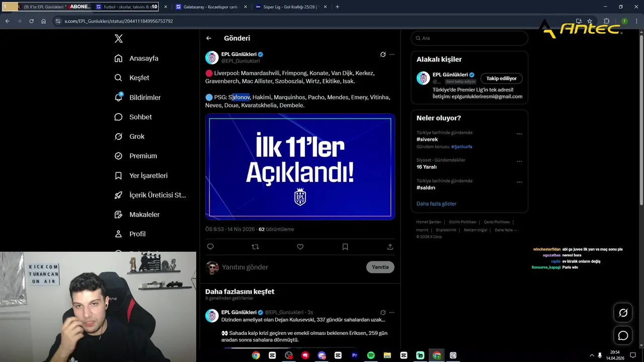
Task: Open Anasayfa home icon
Action: coord(118,58)
